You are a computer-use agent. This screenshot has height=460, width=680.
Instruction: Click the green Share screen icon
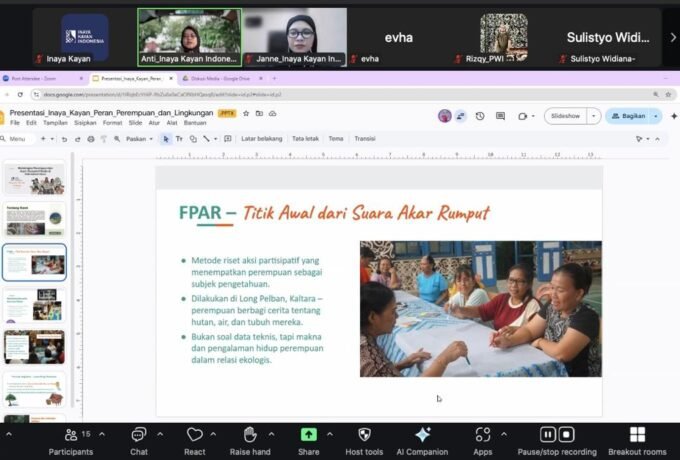click(x=309, y=435)
